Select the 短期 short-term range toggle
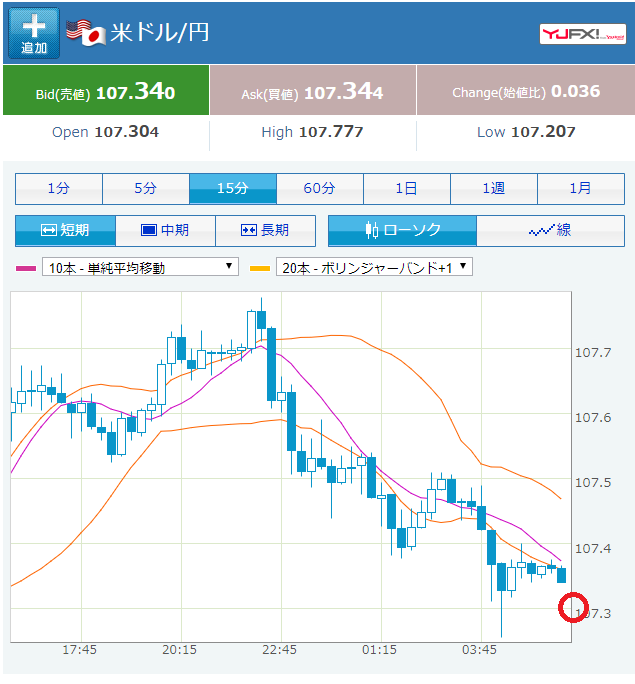 point(66,230)
